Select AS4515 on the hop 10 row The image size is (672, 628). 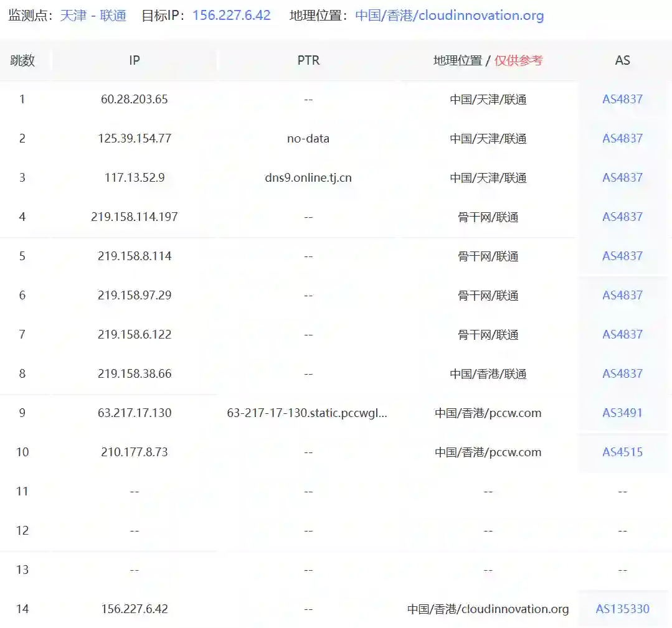tap(622, 452)
